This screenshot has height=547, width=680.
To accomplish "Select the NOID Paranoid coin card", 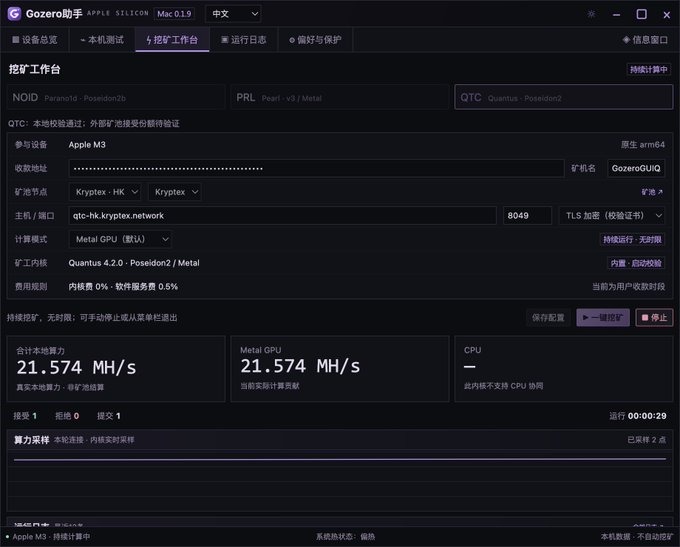I will (116, 98).
